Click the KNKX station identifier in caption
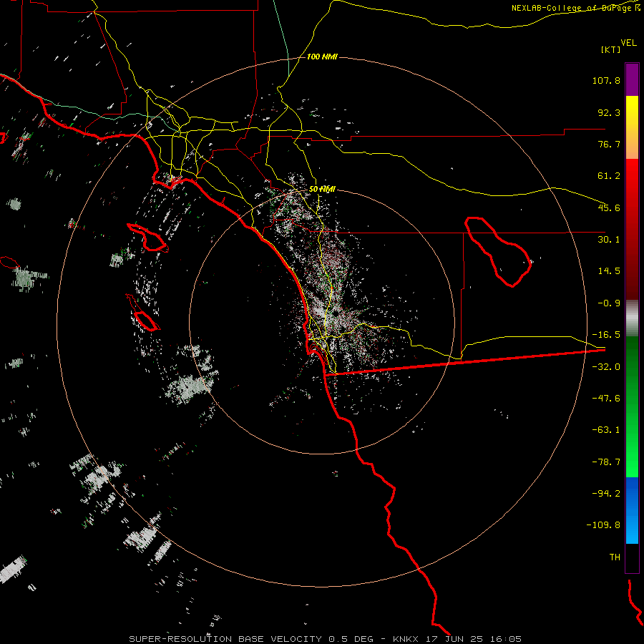Image resolution: width=644 pixels, height=644 pixels. [406, 639]
